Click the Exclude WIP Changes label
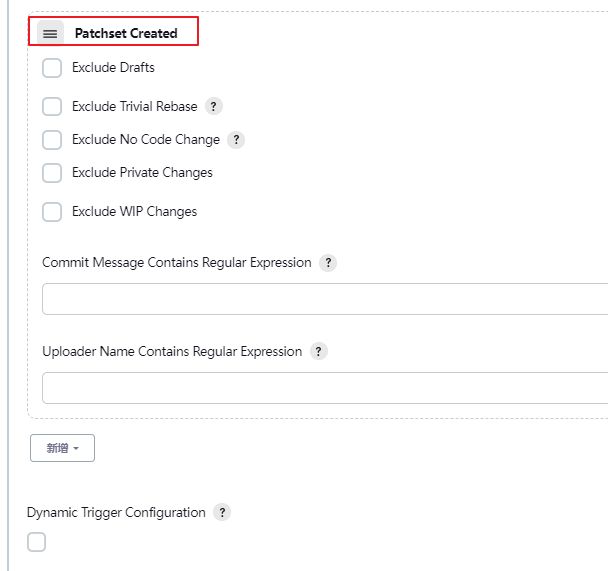Image resolution: width=608 pixels, height=571 pixels. pyautogui.click(x=135, y=212)
